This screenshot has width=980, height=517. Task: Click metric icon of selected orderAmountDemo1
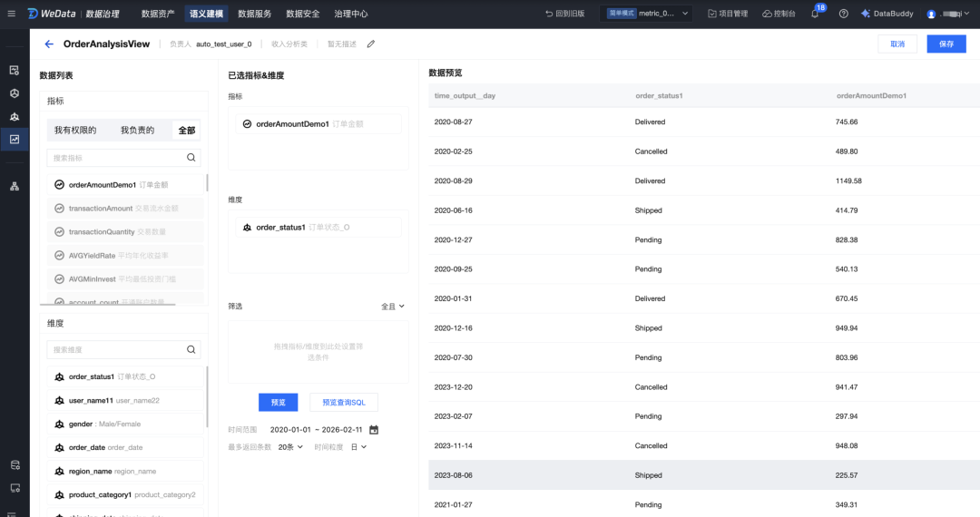(x=247, y=123)
